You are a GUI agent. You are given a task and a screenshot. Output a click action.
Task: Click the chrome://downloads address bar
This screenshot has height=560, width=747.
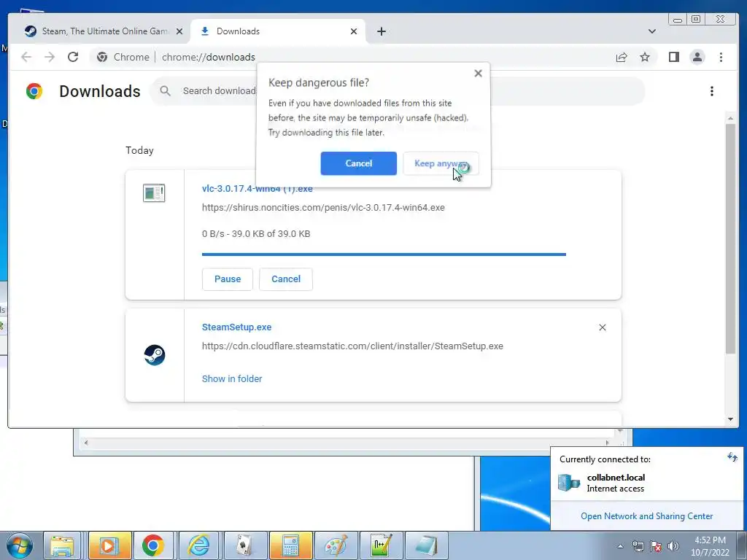pyautogui.click(x=352, y=57)
